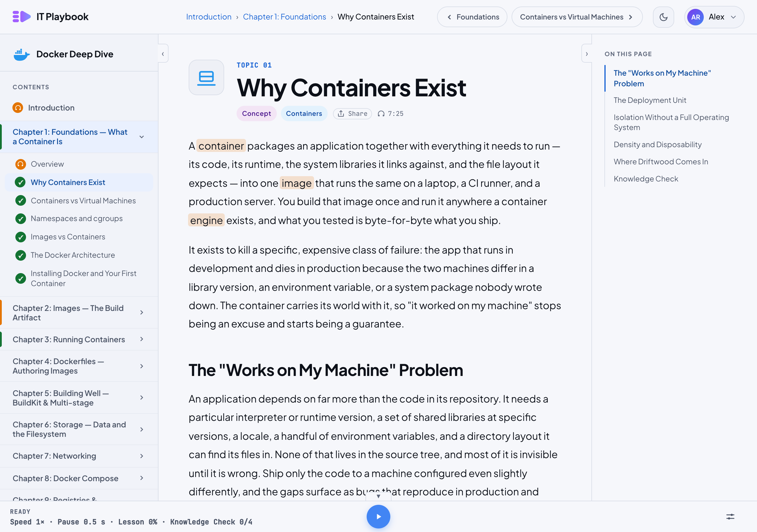This screenshot has width=757, height=532.
Task: Click the checkmark beside Why Containers Exist
Action: (x=20, y=182)
